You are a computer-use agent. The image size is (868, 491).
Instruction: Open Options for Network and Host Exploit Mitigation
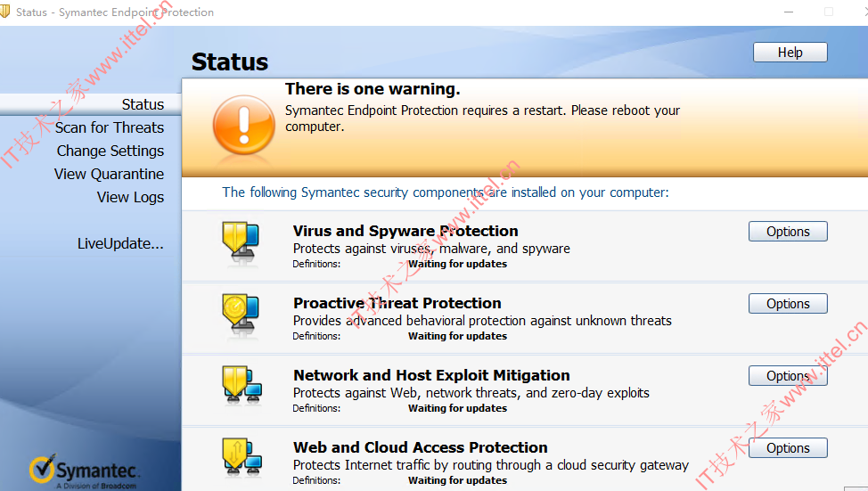pyautogui.click(x=788, y=375)
